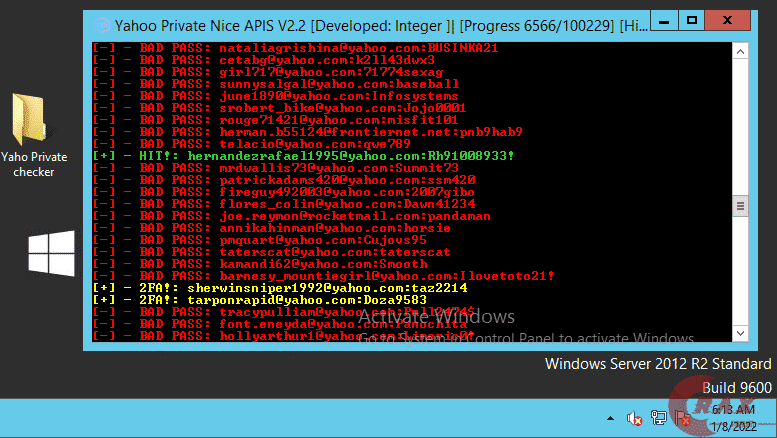Click the console scrollbar down arrow
Viewport: 777px width, 438px height.
[x=740, y=333]
